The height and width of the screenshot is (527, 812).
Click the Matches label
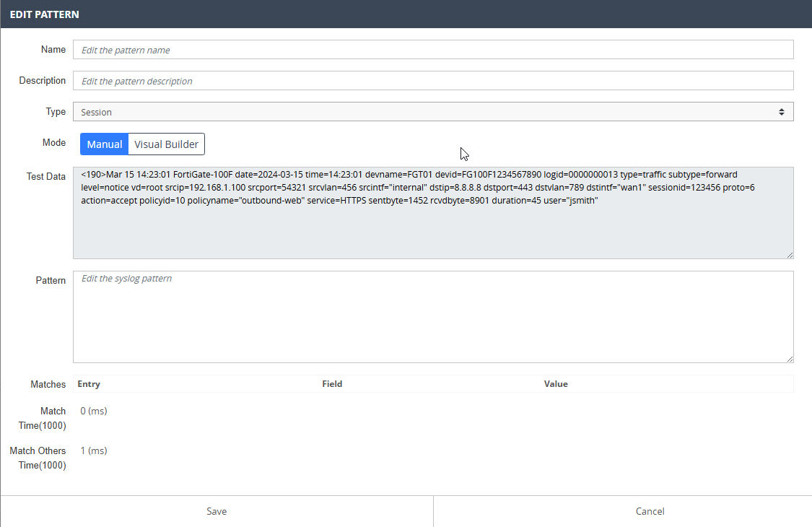(x=48, y=385)
